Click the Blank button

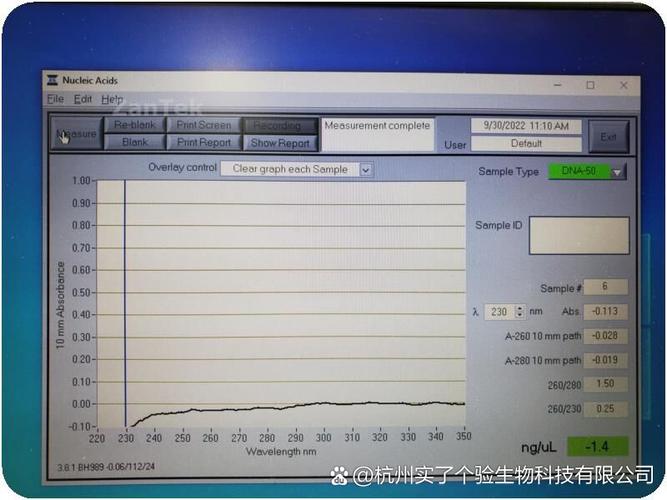(x=135, y=143)
